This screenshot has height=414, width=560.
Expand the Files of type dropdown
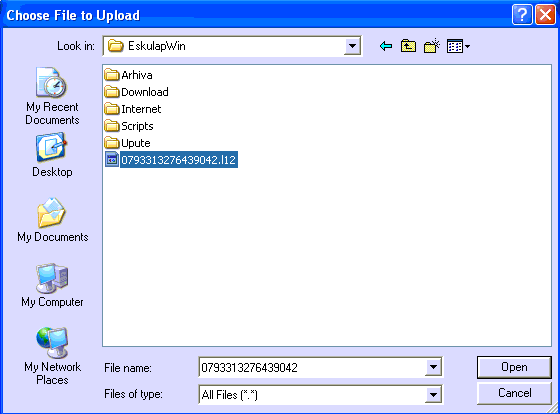[433, 395]
